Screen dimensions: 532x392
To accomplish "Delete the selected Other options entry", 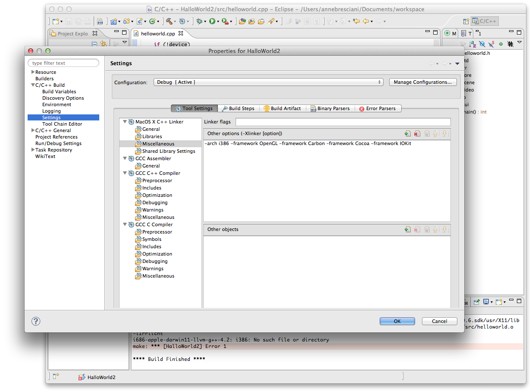I will pos(417,134).
